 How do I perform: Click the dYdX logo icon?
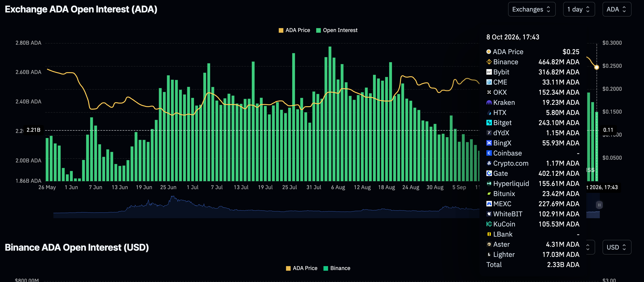pyautogui.click(x=489, y=133)
